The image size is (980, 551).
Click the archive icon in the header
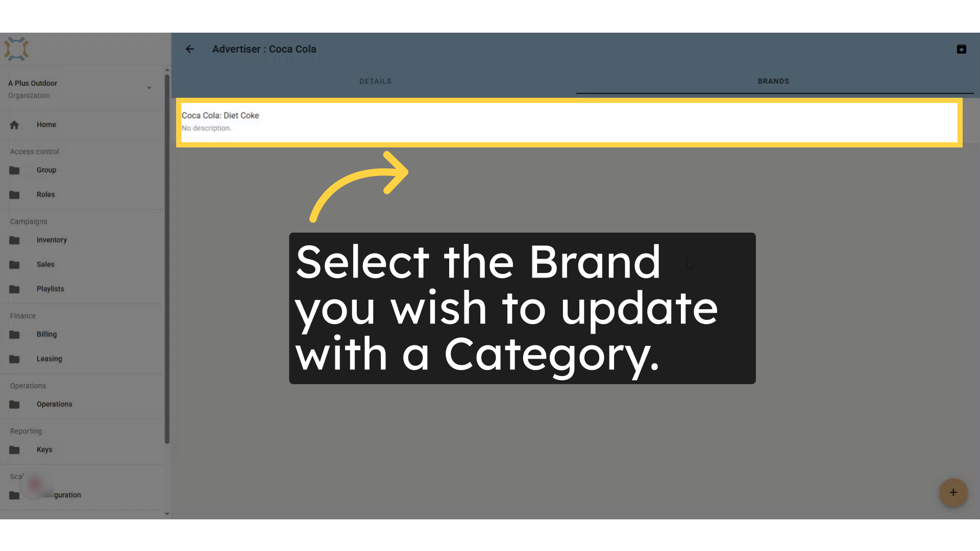[x=961, y=49]
